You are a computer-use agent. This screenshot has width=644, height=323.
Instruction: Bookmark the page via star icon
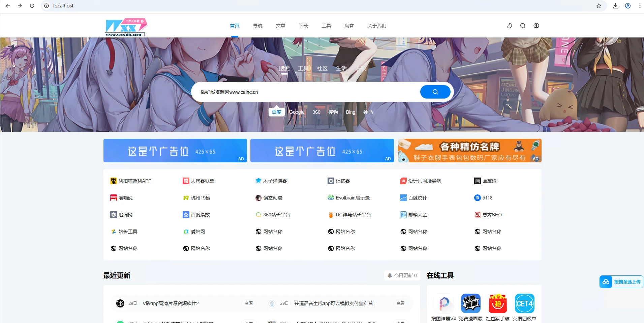599,5
